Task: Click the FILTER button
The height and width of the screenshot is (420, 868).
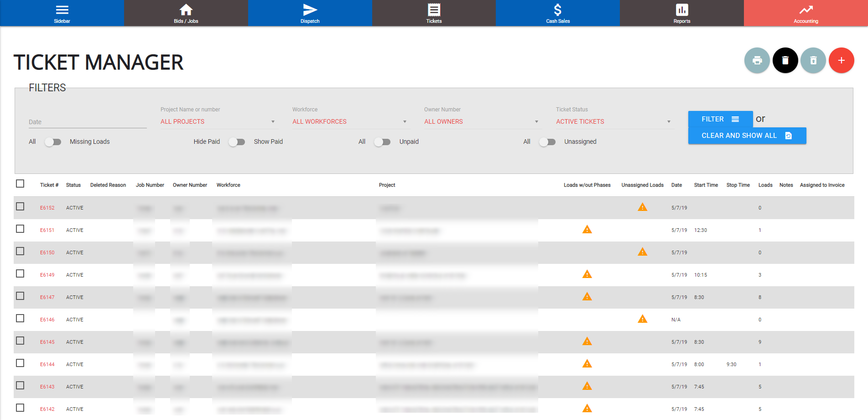Action: [x=720, y=119]
